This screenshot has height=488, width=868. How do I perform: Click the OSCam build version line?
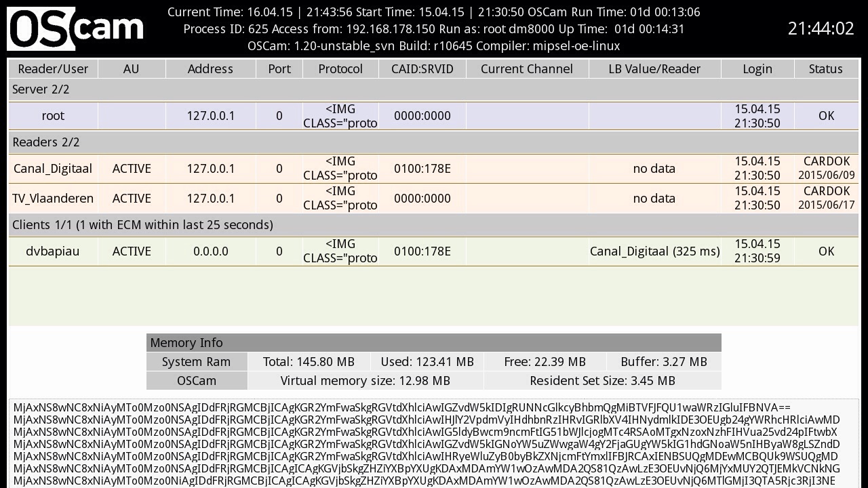434,46
